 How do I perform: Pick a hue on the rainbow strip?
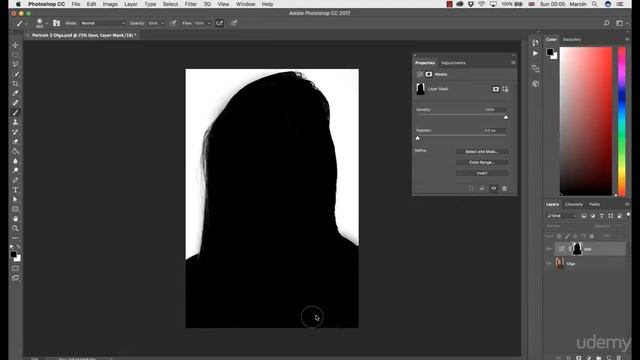[x=622, y=121]
